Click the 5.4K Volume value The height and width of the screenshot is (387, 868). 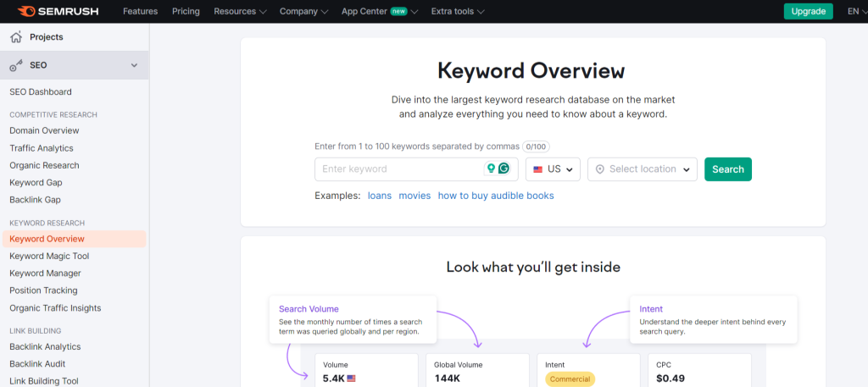click(x=334, y=379)
